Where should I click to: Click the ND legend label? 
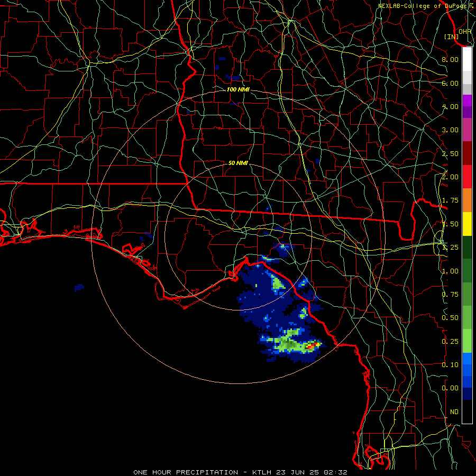454,412
